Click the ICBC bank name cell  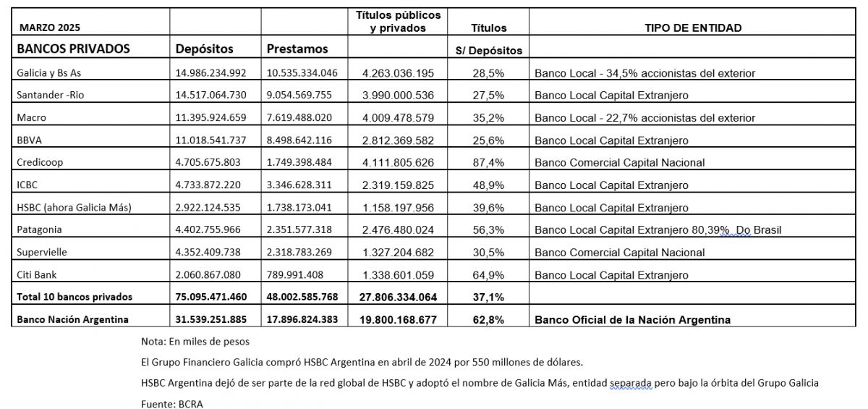tap(28, 185)
